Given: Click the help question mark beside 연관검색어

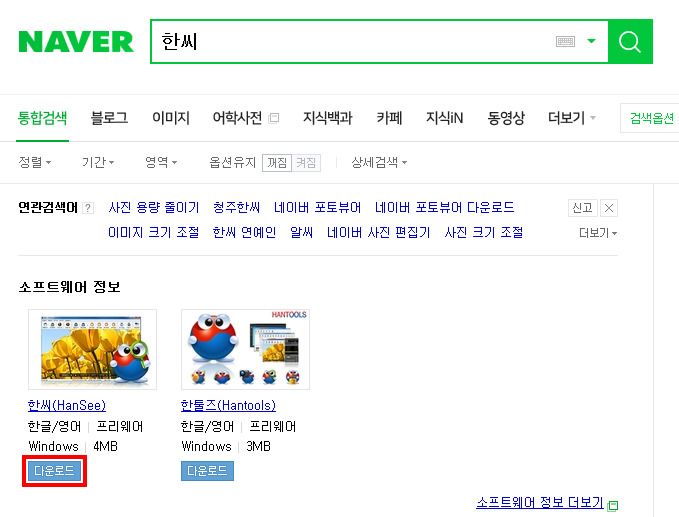Looking at the screenshot, I should [88, 208].
